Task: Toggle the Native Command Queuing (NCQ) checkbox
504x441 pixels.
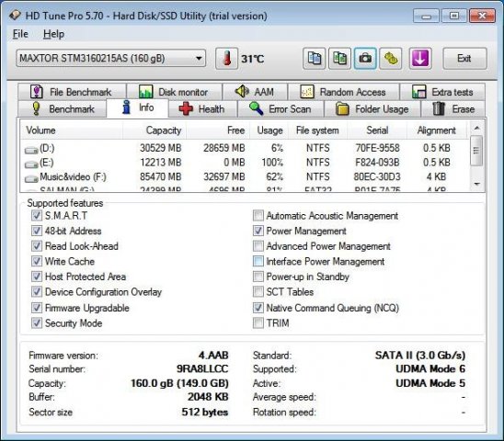Action: [x=258, y=308]
